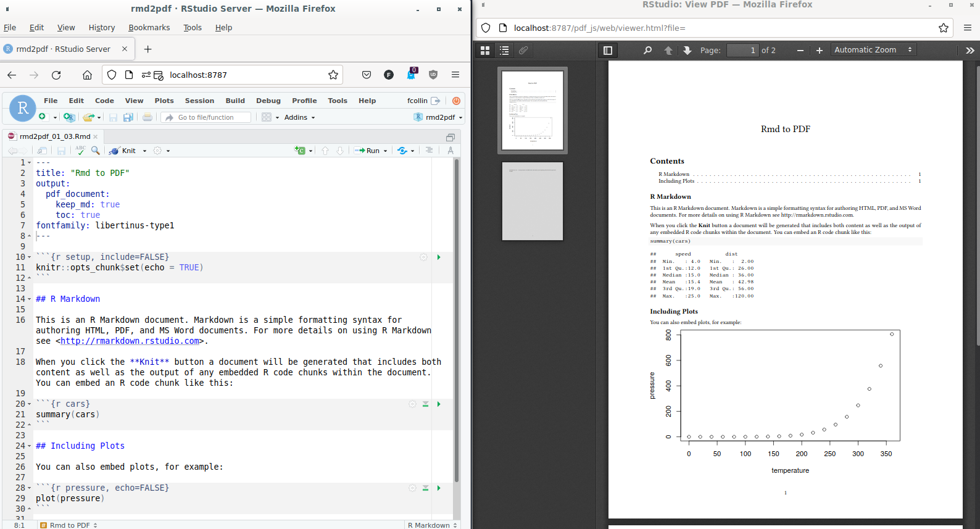This screenshot has width=980, height=529.
Task: Collapse the YAML header fold at line 1
Action: 29,163
